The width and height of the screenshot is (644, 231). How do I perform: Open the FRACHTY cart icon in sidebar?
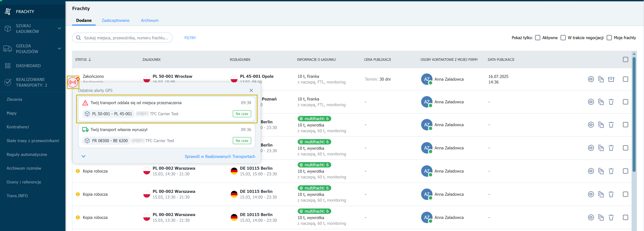(8, 12)
